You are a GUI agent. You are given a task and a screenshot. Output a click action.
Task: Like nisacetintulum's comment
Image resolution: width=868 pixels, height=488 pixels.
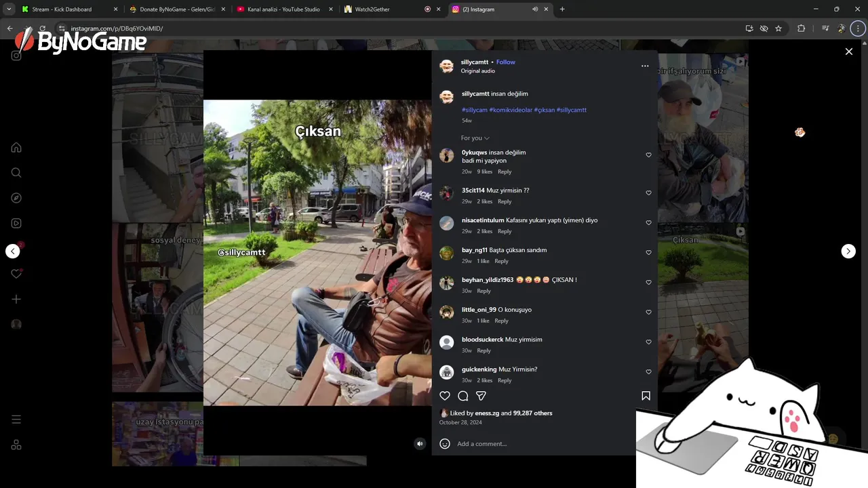coord(648,223)
